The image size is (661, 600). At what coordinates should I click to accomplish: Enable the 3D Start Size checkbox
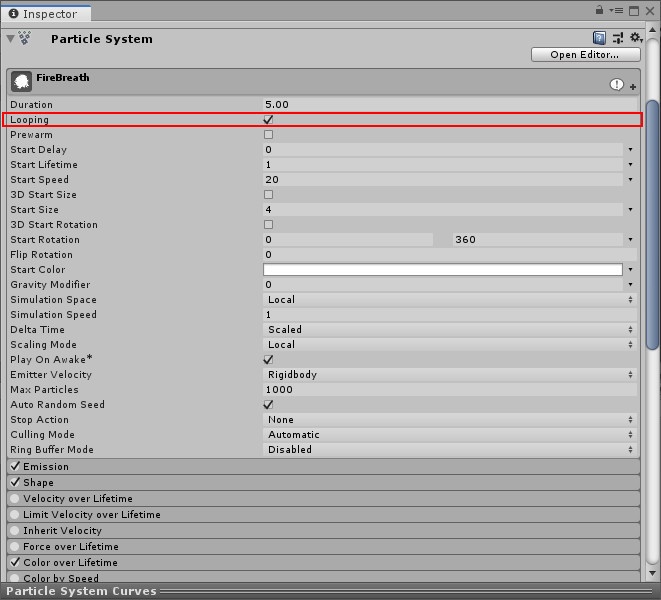click(268, 194)
